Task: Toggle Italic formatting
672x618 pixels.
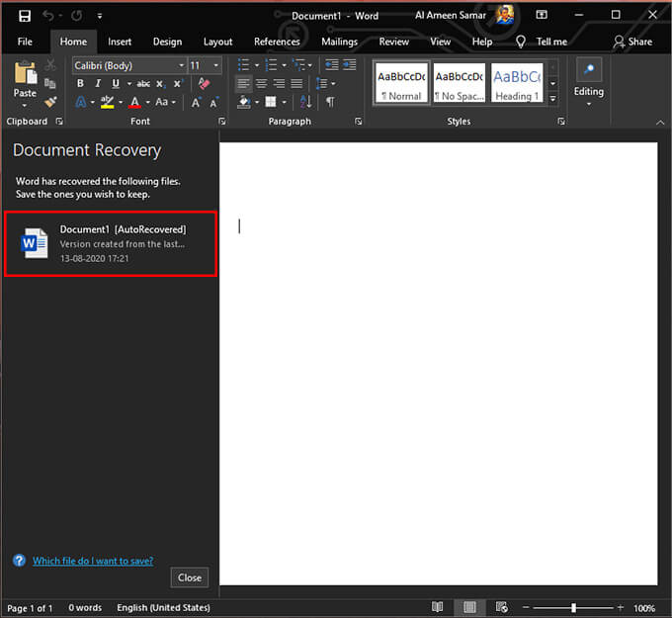Action: [x=98, y=83]
